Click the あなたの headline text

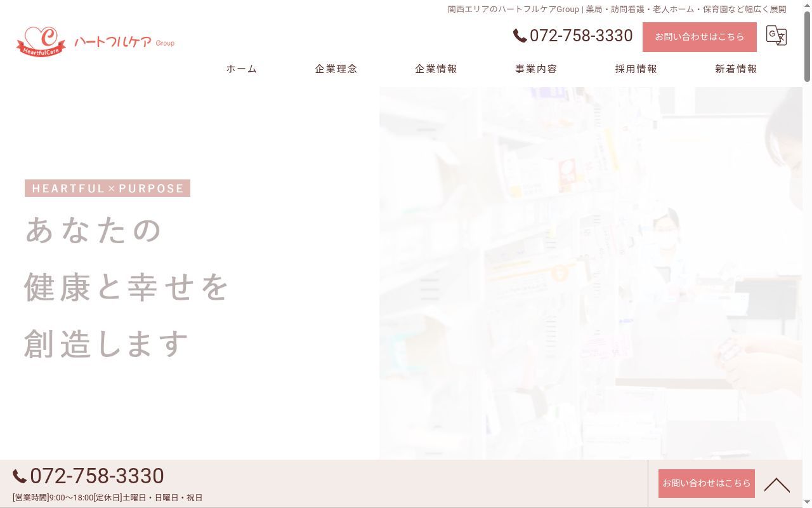tap(94, 230)
